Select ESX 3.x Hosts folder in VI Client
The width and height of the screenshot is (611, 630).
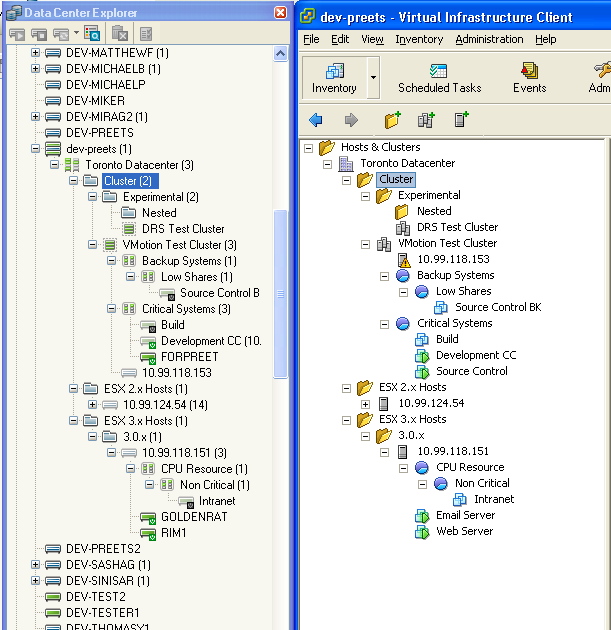(x=413, y=419)
